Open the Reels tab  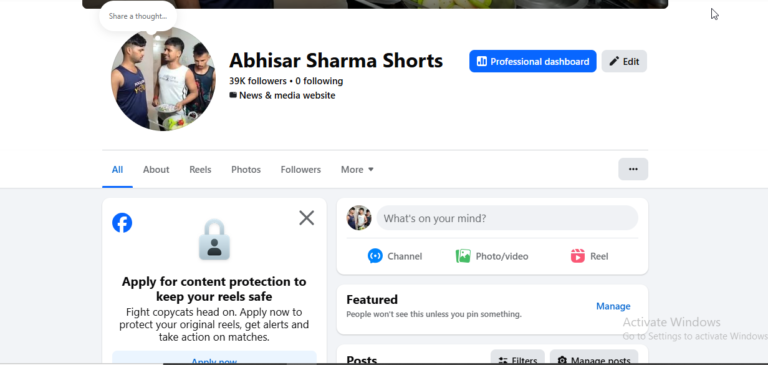coord(200,170)
